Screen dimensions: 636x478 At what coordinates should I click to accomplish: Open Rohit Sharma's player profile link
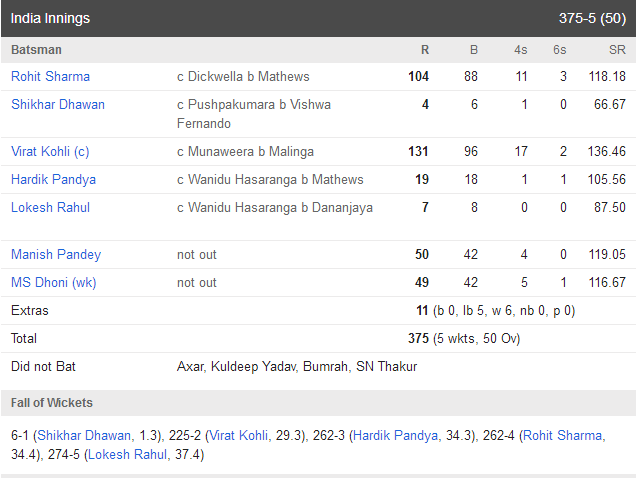(x=50, y=76)
